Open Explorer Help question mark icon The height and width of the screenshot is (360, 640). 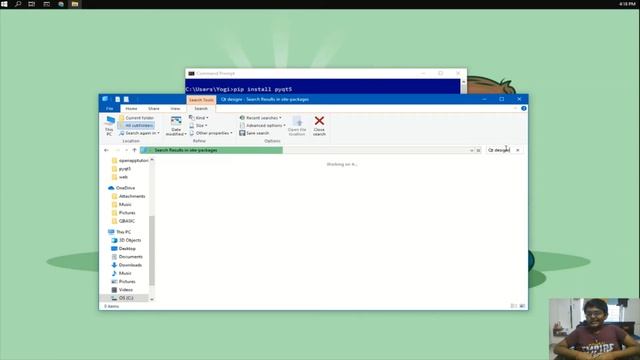(x=524, y=108)
